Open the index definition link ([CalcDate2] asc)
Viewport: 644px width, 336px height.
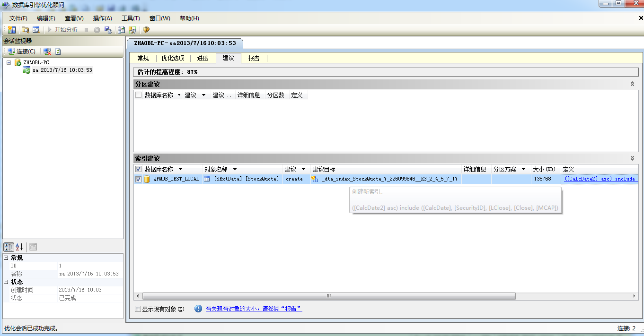[x=600, y=179]
